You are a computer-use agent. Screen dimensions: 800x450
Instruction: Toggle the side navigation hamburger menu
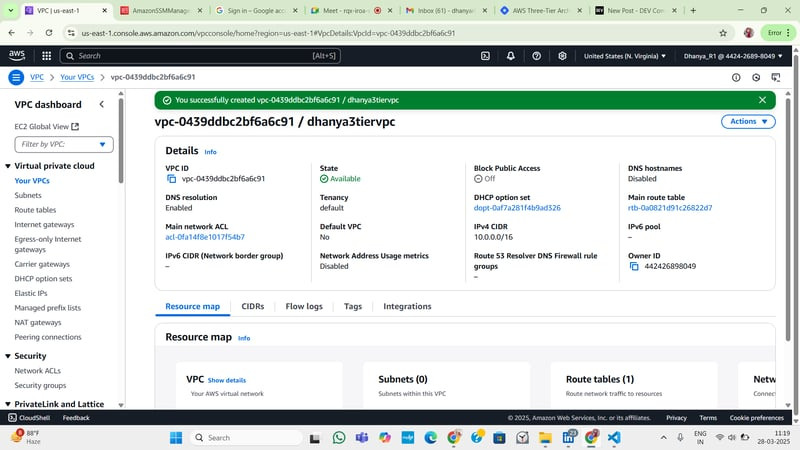click(x=16, y=78)
